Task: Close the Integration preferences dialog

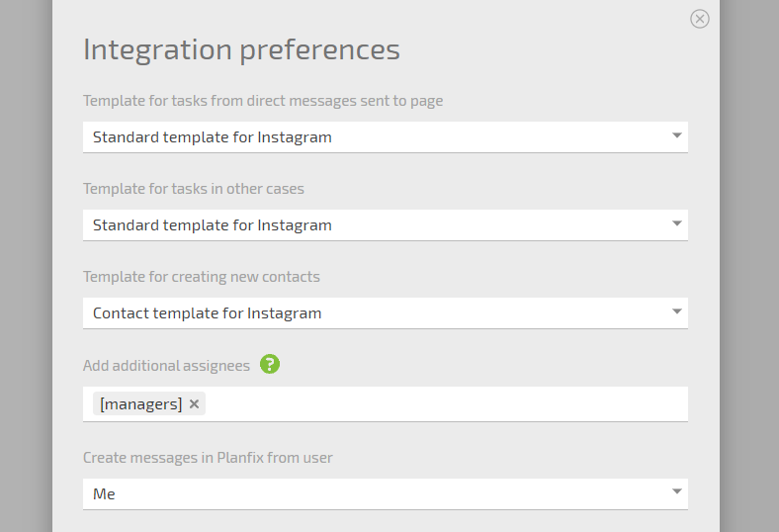Action: tap(700, 19)
